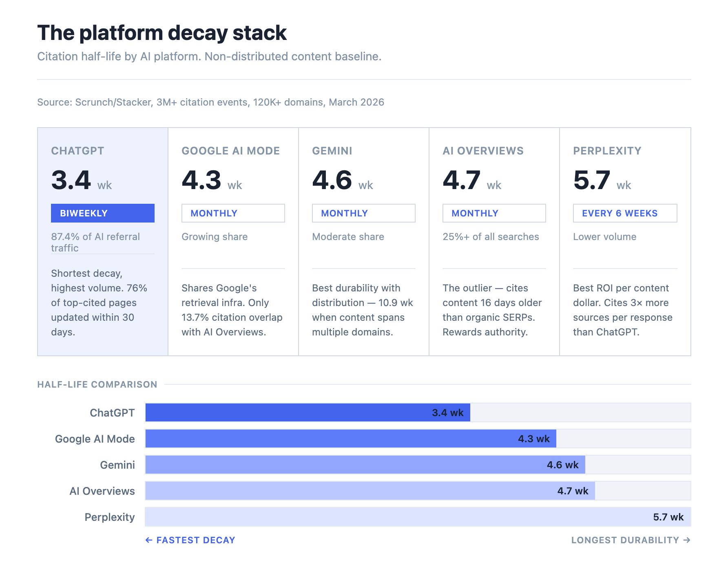The height and width of the screenshot is (562, 728).
Task: Click the 'Shares Google's retrieval infra' description
Action: (232, 310)
